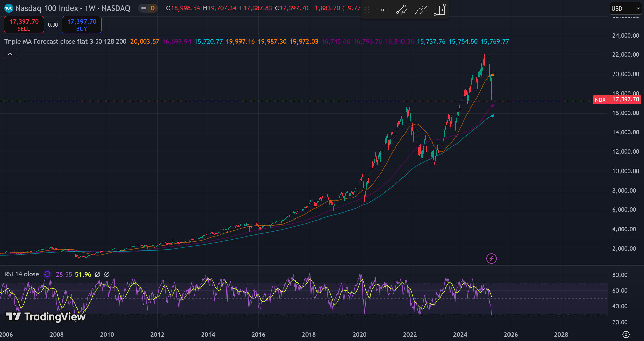Click the 2020 time axis label
Screen dimensions: 644x341
tap(360, 335)
